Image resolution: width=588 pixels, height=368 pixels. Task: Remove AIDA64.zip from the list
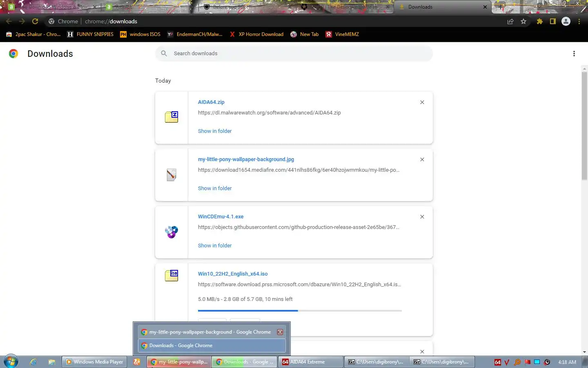(x=422, y=102)
